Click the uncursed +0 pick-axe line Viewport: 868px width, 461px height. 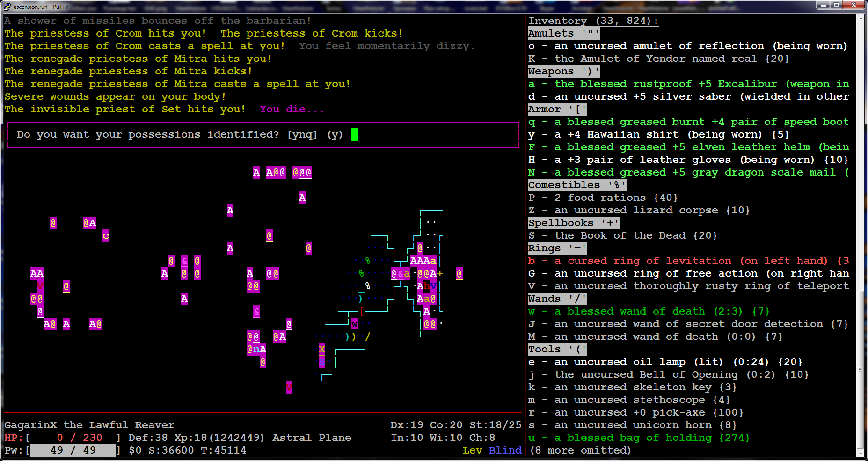(636, 412)
